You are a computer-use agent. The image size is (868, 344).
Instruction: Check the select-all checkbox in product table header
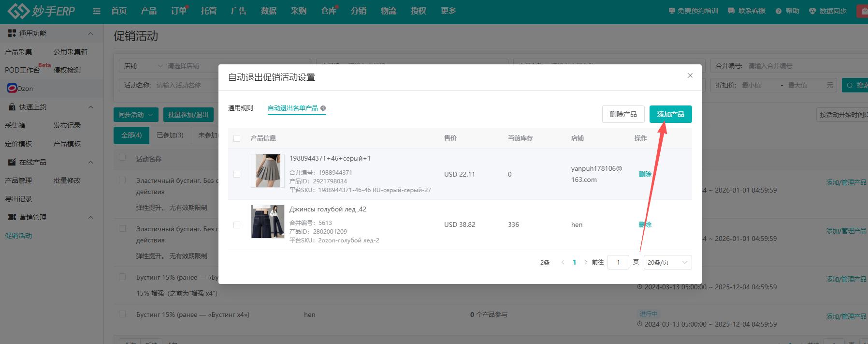pyautogui.click(x=237, y=138)
